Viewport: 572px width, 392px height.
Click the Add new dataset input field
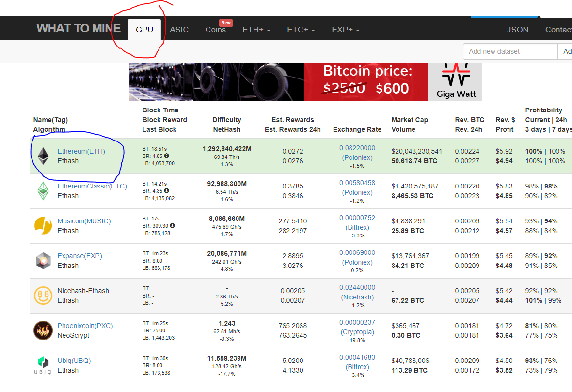pos(510,51)
